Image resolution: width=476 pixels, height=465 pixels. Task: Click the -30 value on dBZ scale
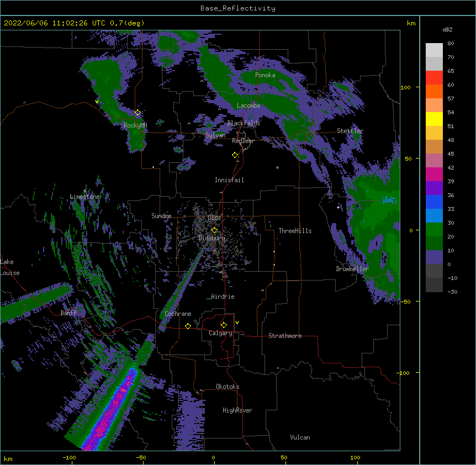(452, 292)
